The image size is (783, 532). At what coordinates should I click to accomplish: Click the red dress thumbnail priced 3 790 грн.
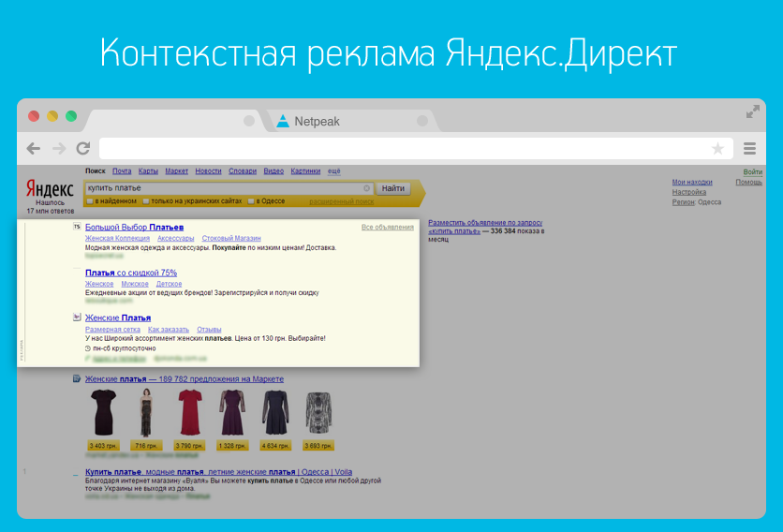190,413
